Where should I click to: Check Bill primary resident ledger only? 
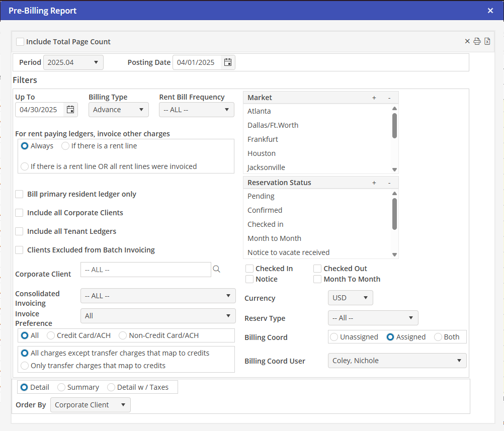pyautogui.click(x=20, y=194)
